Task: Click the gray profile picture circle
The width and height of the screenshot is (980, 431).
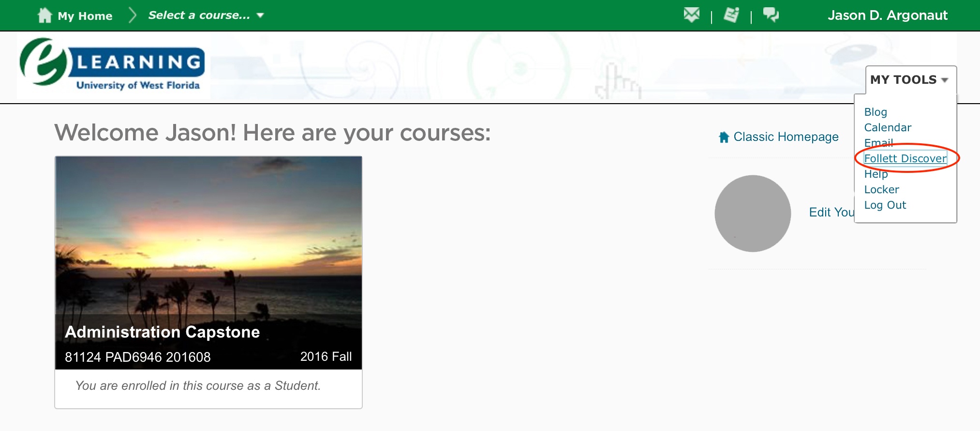Action: click(753, 214)
